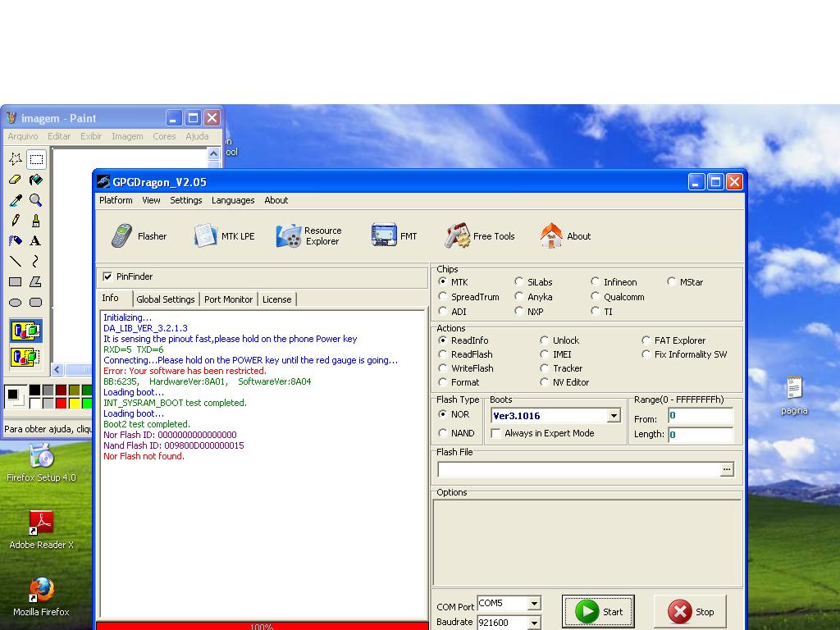Launch Resource Explorer from toolbar
Image resolution: width=840 pixels, height=630 pixels.
tap(308, 236)
